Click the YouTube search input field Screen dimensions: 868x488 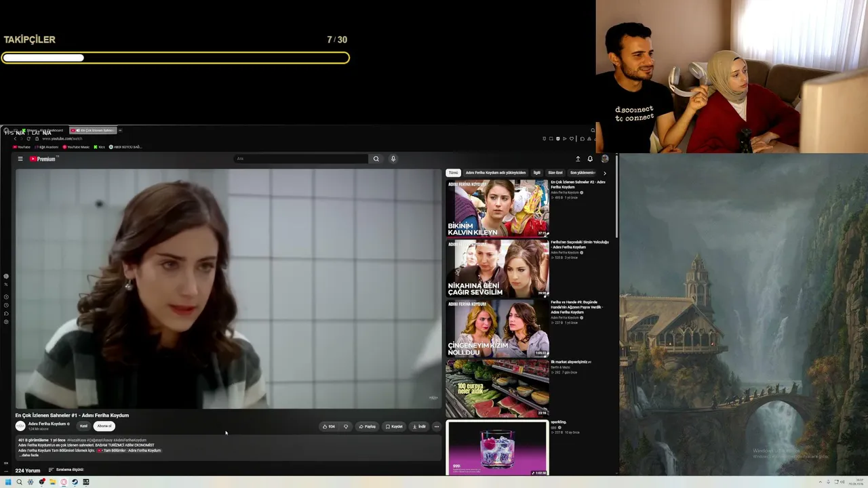pyautogui.click(x=301, y=159)
